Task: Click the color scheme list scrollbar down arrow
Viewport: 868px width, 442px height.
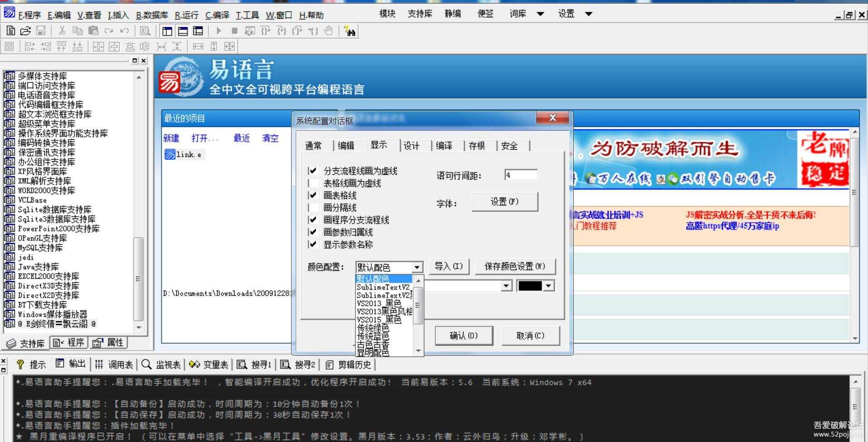Action: pos(419,351)
